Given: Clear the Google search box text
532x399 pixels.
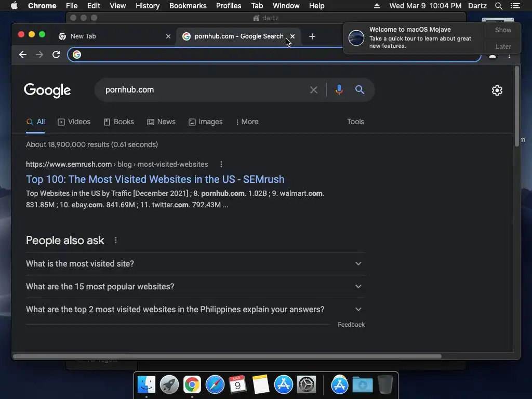Looking at the screenshot, I should point(314,90).
